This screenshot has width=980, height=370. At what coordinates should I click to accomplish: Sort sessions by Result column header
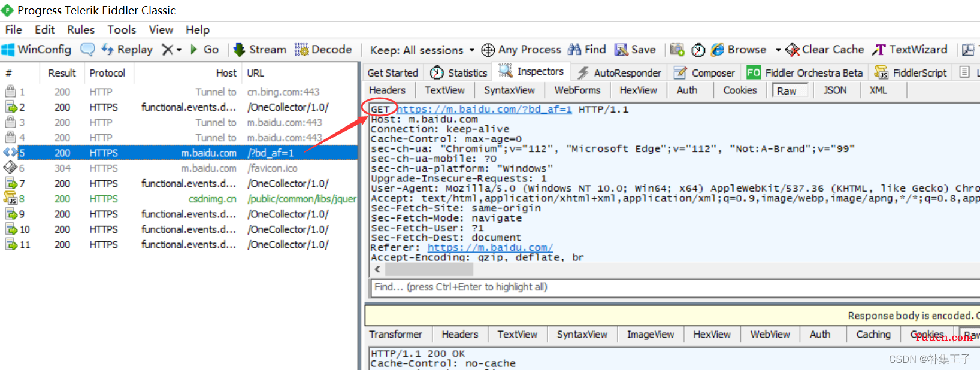pos(62,73)
